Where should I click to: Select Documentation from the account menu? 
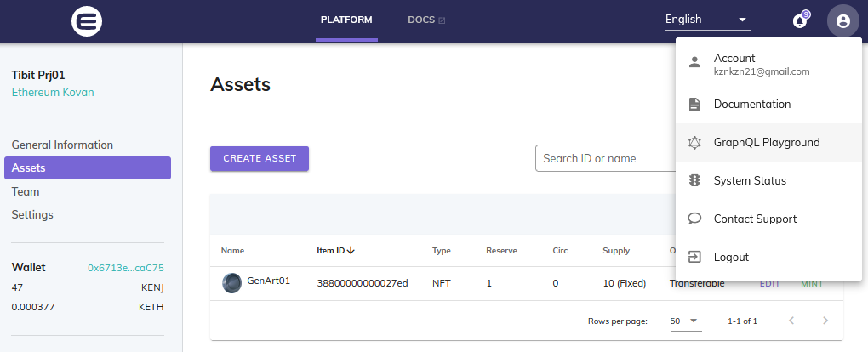(x=752, y=105)
